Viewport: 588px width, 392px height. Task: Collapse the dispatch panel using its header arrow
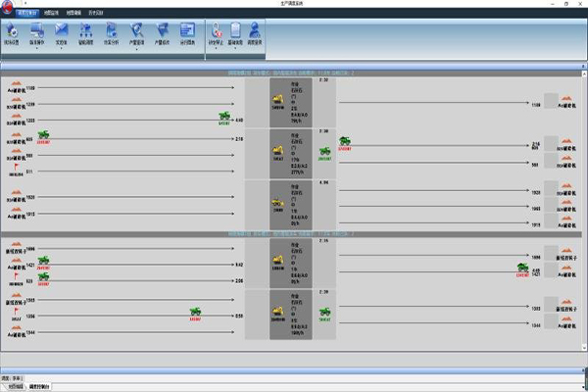point(583,67)
